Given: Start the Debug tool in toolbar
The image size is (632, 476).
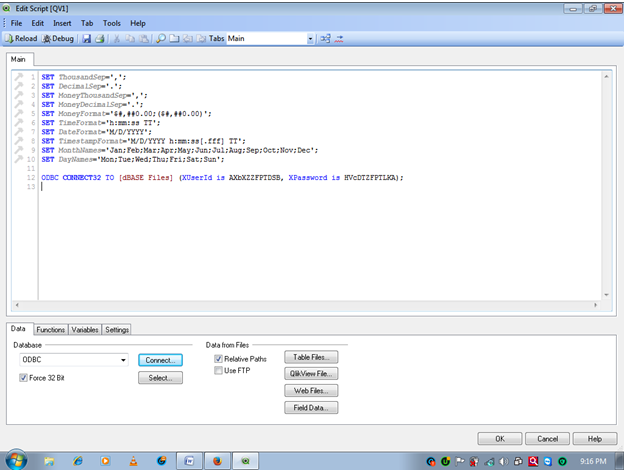Looking at the screenshot, I should 57,38.
